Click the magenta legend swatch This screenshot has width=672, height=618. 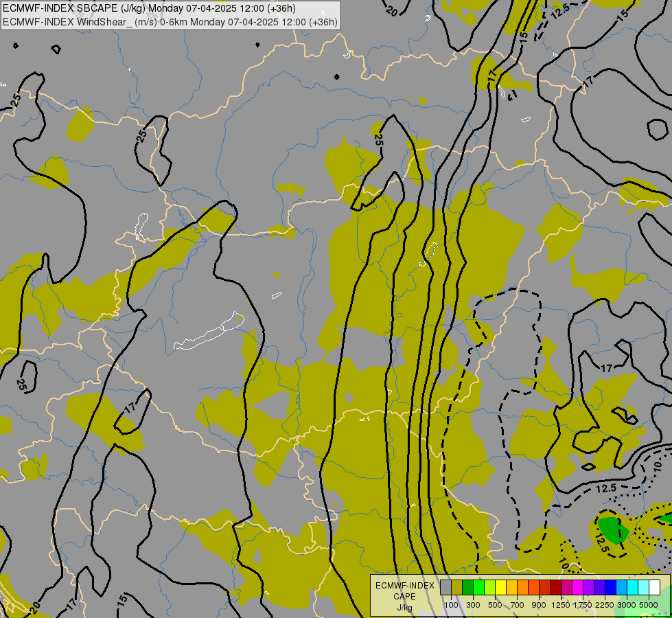[x=578, y=588]
